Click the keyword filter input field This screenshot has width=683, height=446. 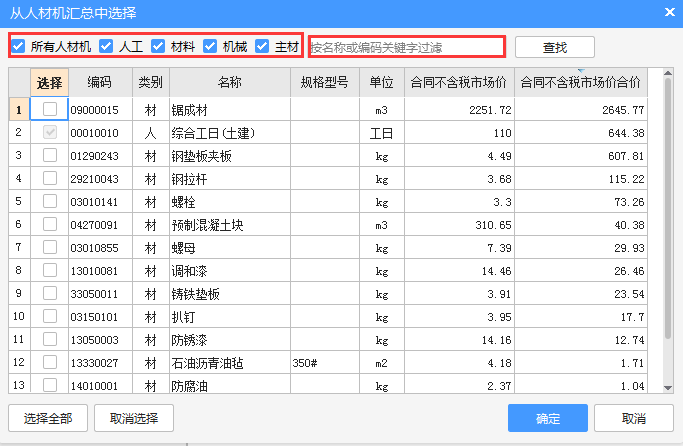point(406,47)
